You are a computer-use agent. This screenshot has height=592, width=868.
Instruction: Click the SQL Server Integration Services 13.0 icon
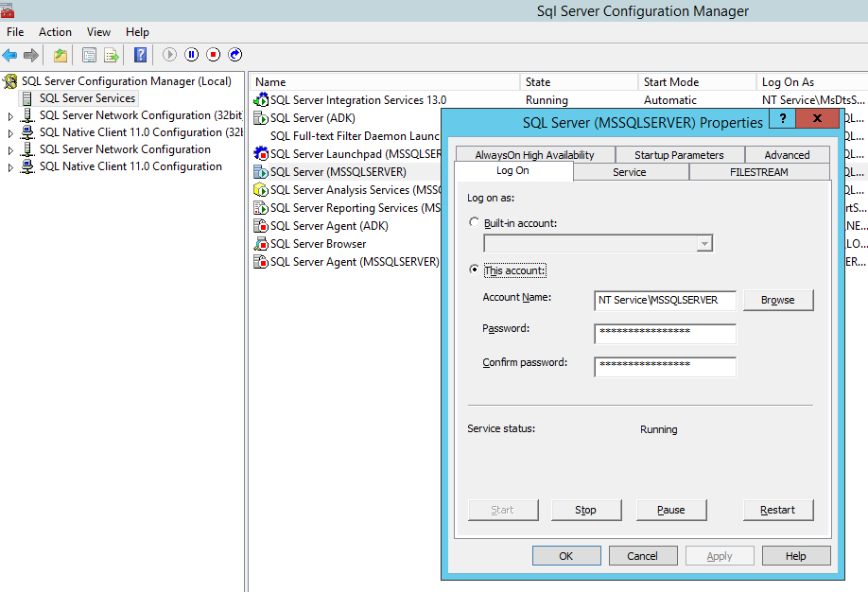click(x=261, y=99)
